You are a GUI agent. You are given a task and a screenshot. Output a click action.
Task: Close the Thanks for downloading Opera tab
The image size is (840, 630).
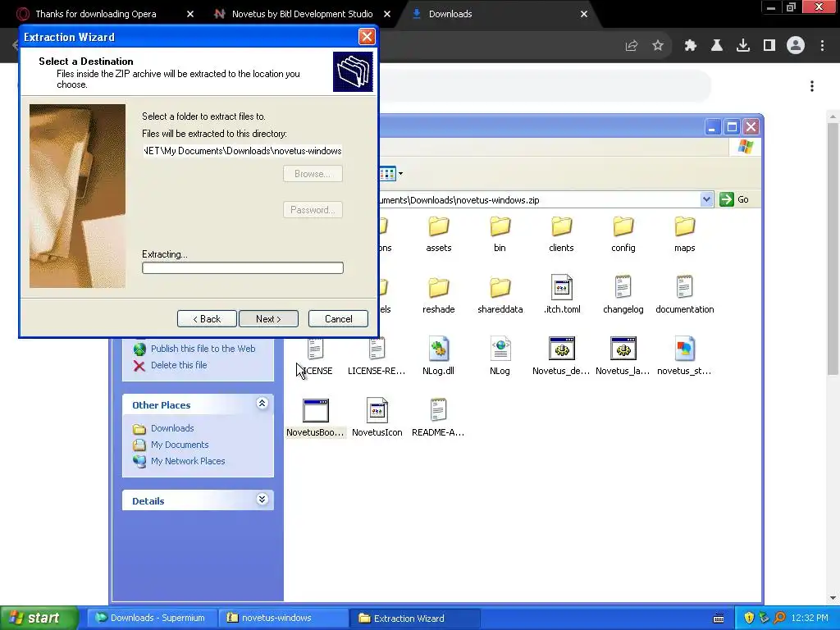pyautogui.click(x=190, y=14)
